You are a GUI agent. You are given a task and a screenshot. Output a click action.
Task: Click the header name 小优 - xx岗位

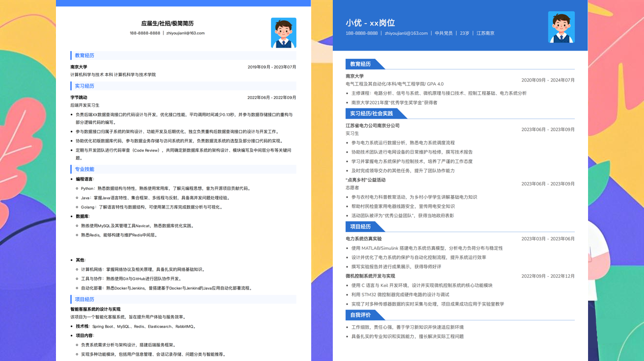[370, 23]
